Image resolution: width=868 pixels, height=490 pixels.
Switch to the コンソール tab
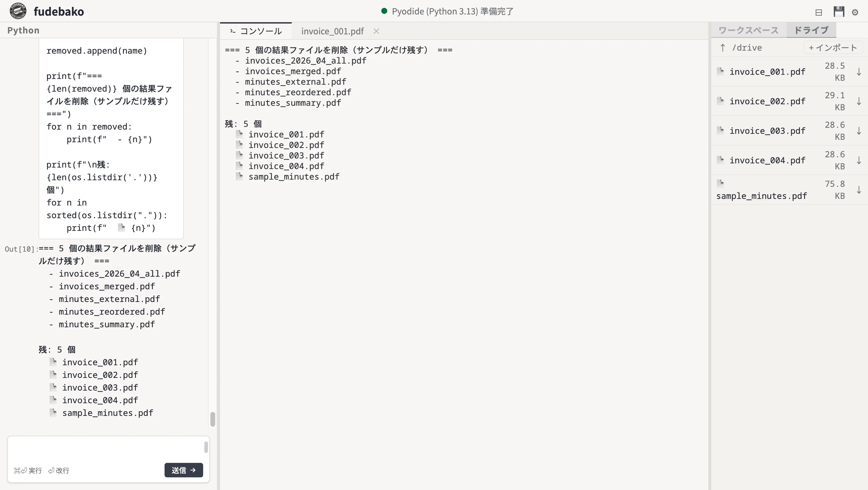click(x=261, y=31)
